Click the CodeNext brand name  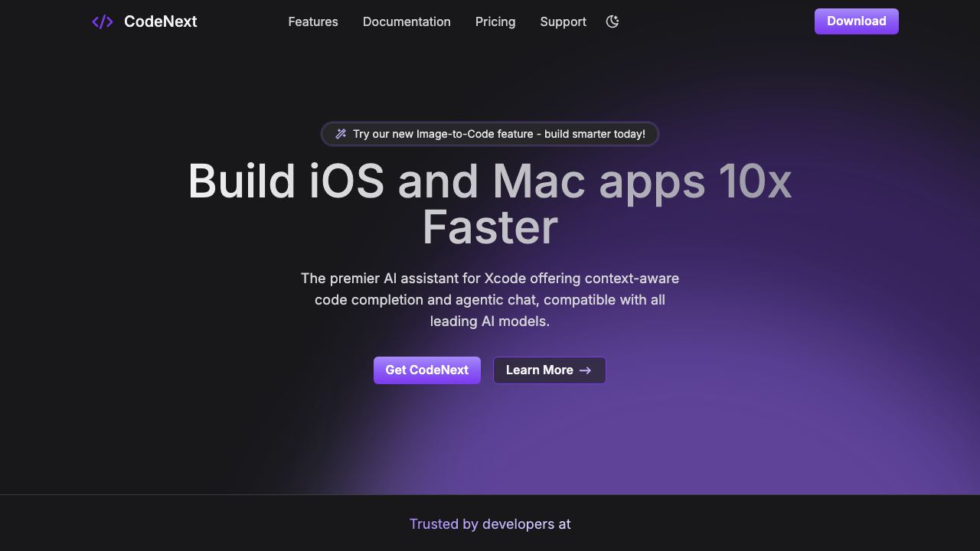point(161,21)
